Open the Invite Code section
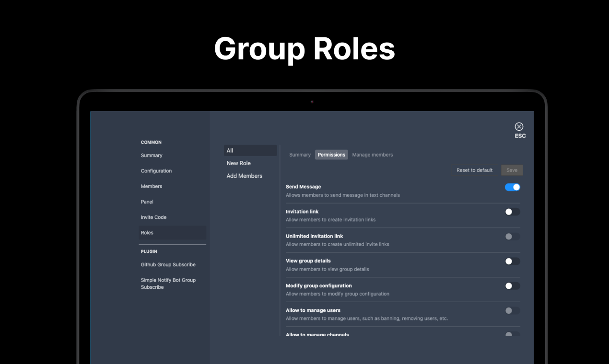 (154, 217)
